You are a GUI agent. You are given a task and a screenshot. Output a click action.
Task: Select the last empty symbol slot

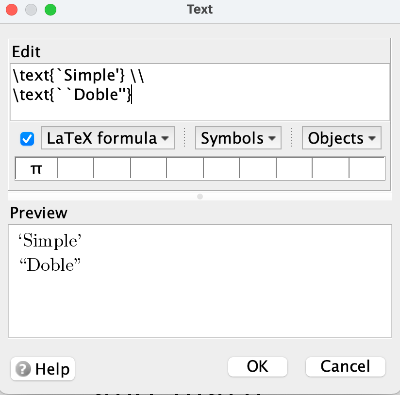367,169
